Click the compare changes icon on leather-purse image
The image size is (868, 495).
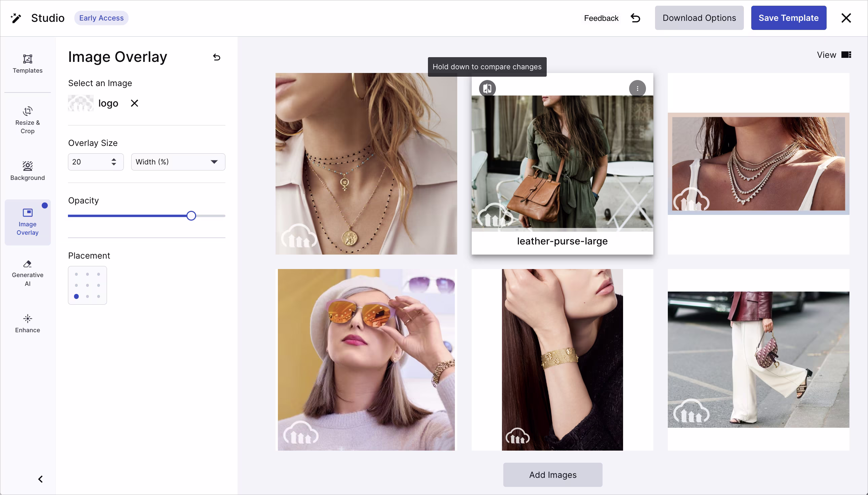487,88
